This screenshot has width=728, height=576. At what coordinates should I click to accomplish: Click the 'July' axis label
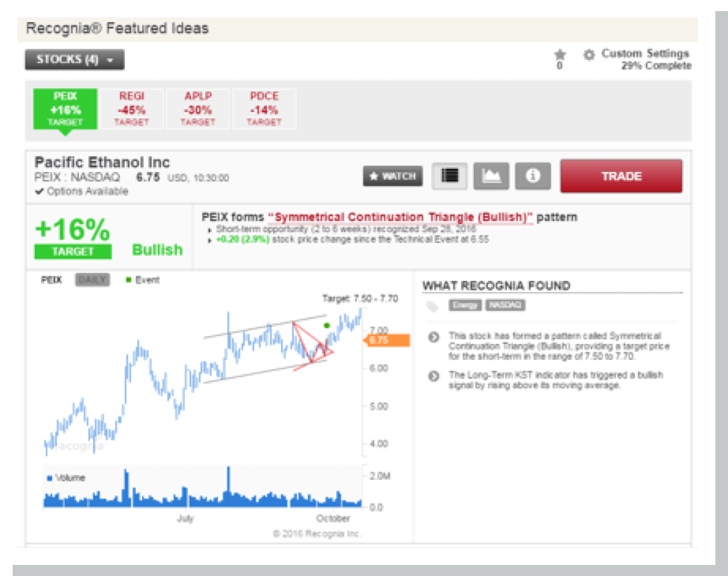[x=185, y=518]
